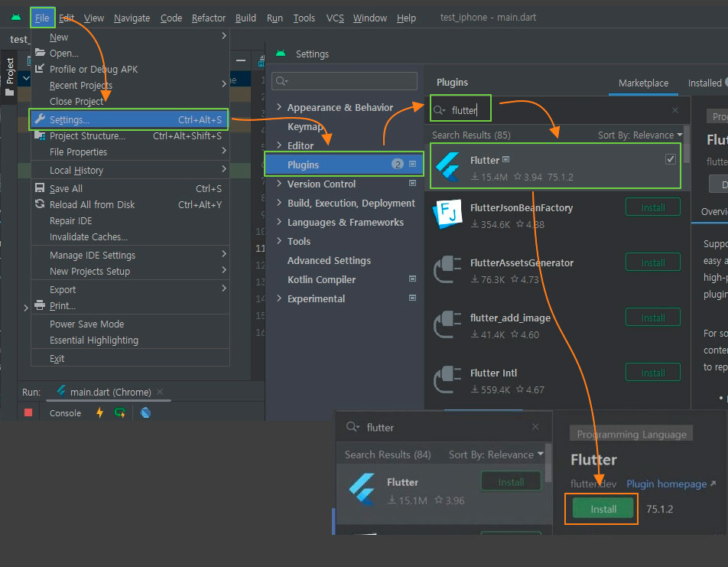Click the FlutterAssetsGenerator plug icon
Screen dimensions: 728x567
[x=447, y=269]
